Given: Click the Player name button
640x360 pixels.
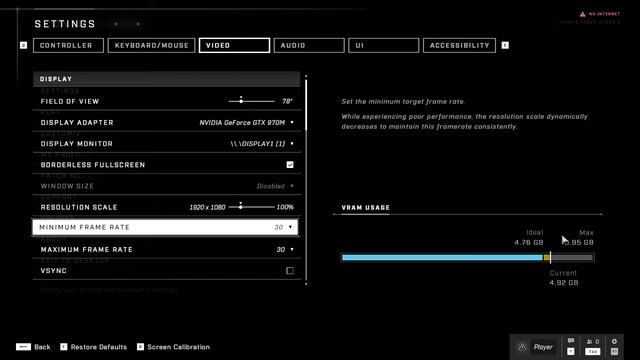Looking at the screenshot, I should (543, 347).
